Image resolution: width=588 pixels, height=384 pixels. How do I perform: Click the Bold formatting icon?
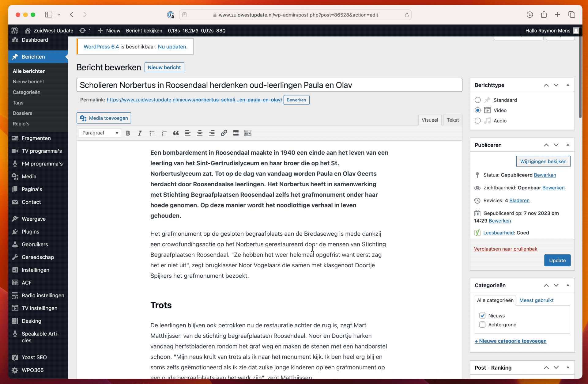point(128,133)
